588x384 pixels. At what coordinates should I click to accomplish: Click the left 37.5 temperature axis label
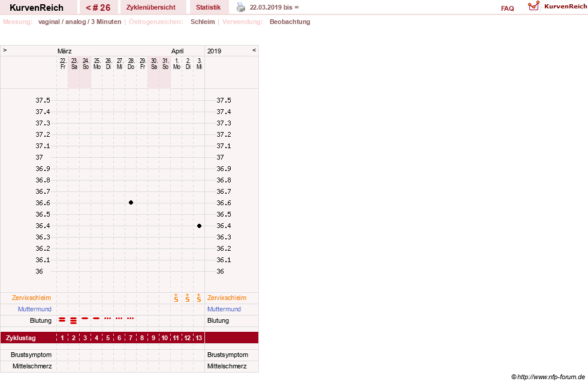[x=43, y=100]
